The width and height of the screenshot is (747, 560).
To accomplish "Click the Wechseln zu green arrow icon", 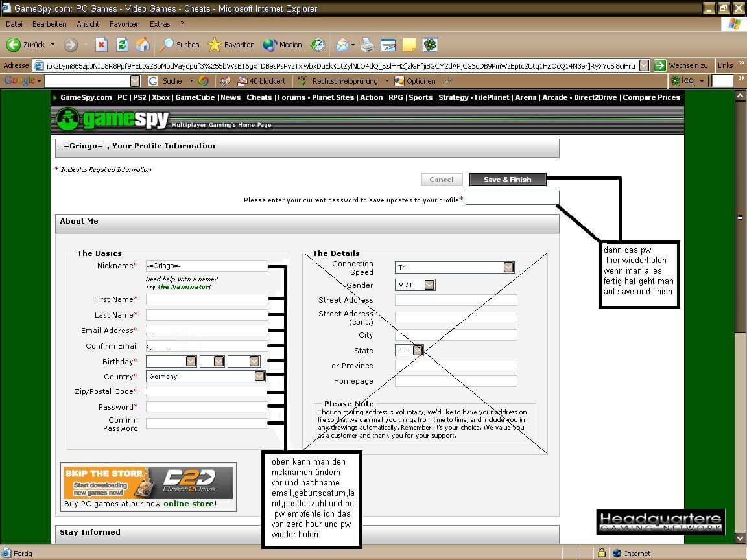I will (658, 65).
